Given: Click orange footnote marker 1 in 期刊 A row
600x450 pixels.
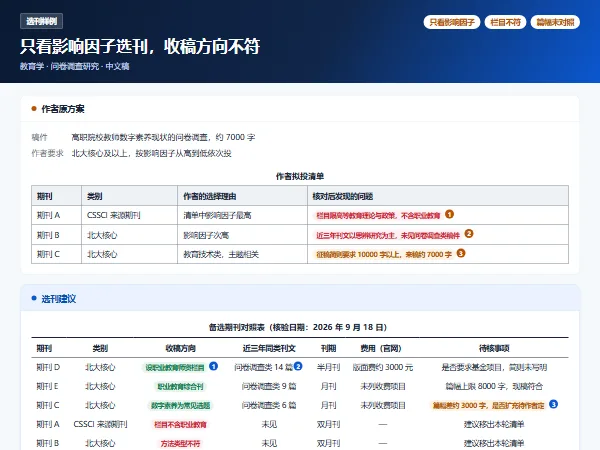Looking at the screenshot, I should pyautogui.click(x=449, y=214).
